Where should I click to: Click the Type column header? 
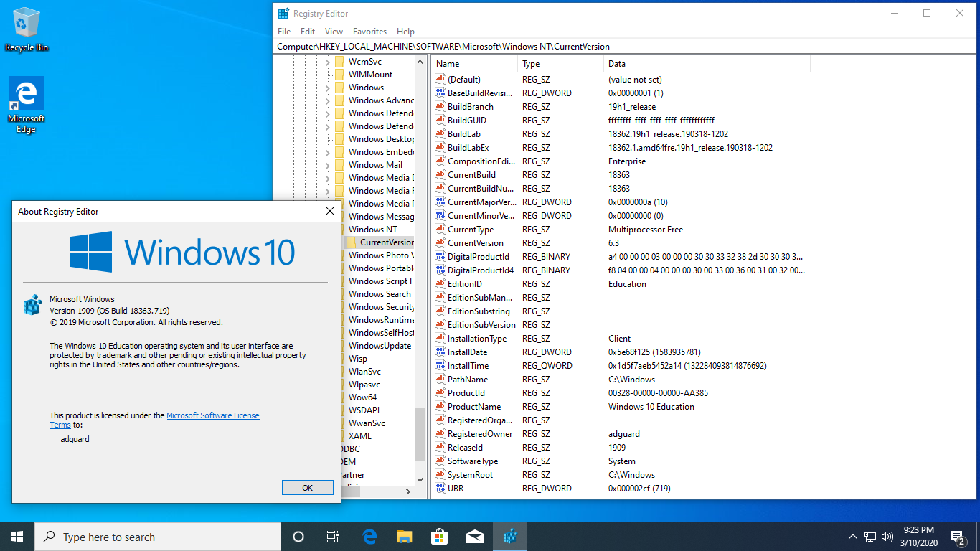coord(560,64)
